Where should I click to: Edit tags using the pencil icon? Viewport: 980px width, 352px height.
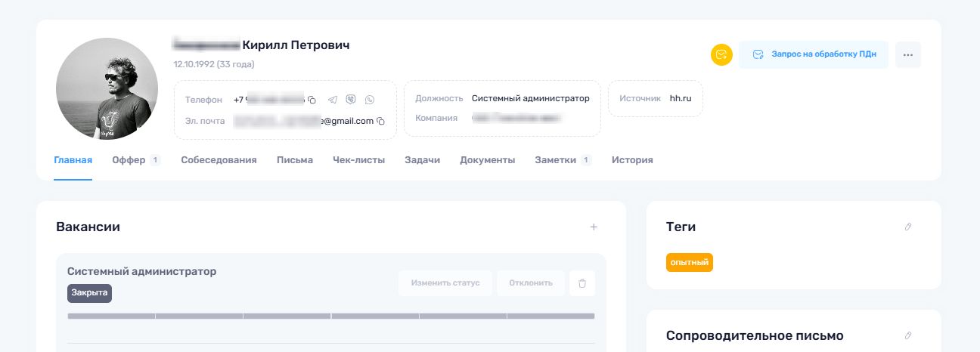[908, 227]
